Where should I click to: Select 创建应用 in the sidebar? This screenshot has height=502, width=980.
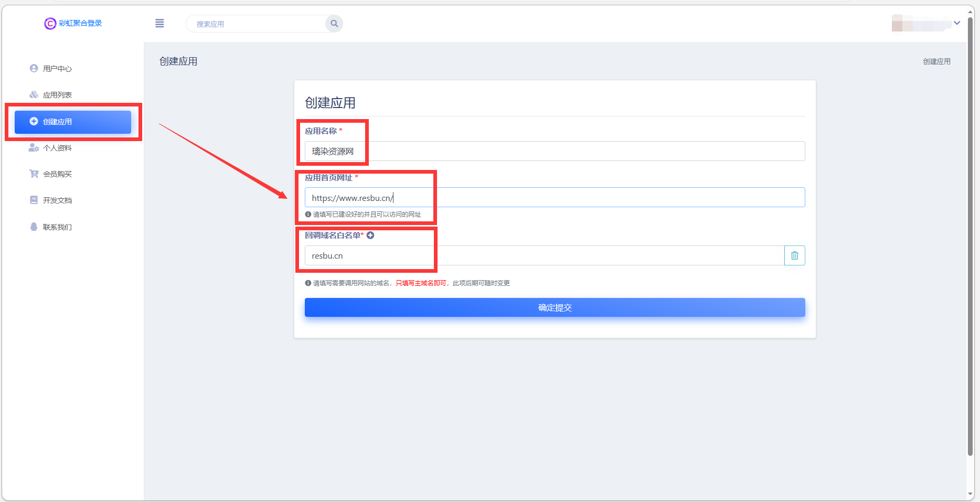point(73,122)
